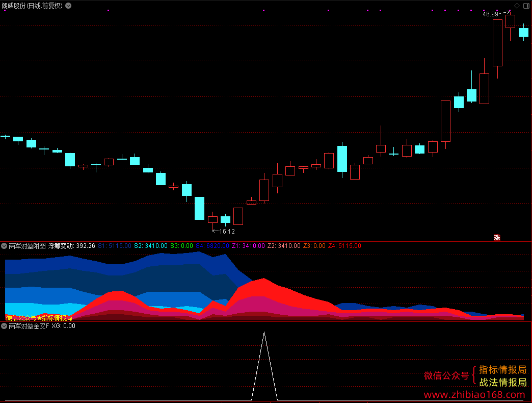Click the 16.12 low price label

227,232
